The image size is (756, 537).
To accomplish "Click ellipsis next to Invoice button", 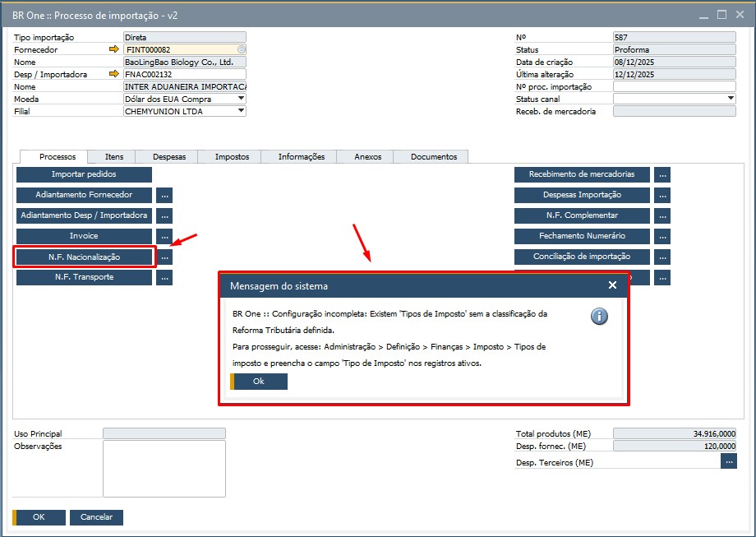I will (x=164, y=237).
